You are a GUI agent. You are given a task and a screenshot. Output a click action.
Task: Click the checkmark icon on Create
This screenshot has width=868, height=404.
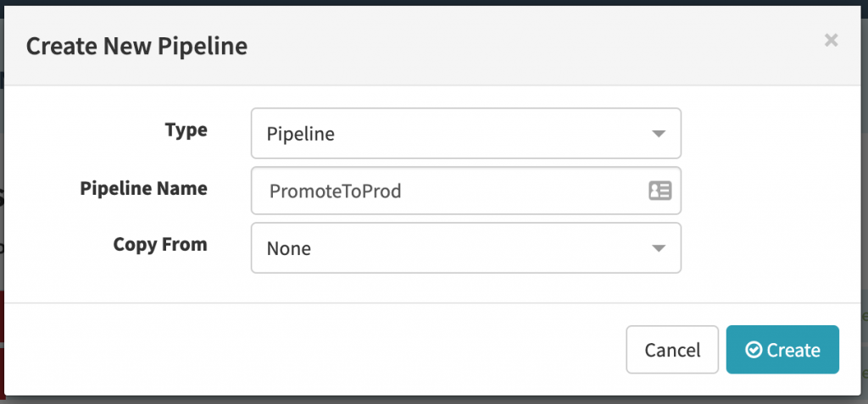753,350
